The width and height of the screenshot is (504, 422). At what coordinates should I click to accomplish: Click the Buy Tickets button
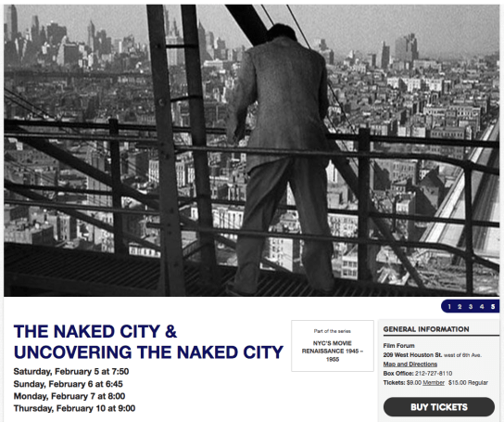pos(439,407)
